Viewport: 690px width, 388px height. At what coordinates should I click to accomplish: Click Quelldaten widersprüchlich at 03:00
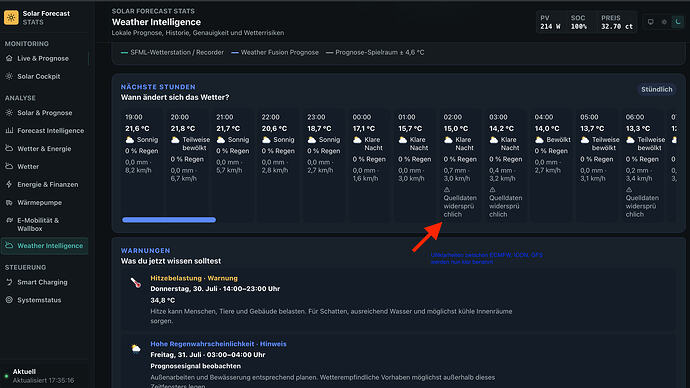506,206
